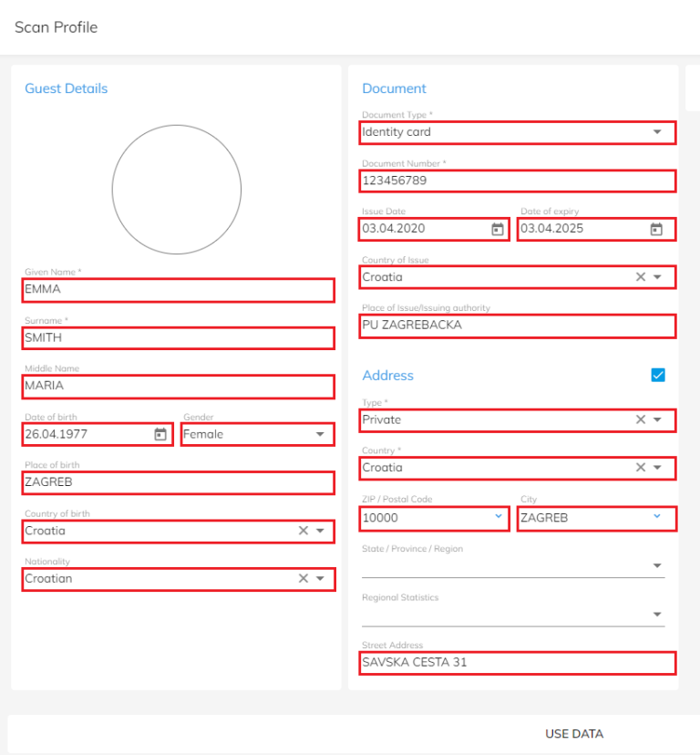Open the Date of expiry calendar icon

pos(655,229)
